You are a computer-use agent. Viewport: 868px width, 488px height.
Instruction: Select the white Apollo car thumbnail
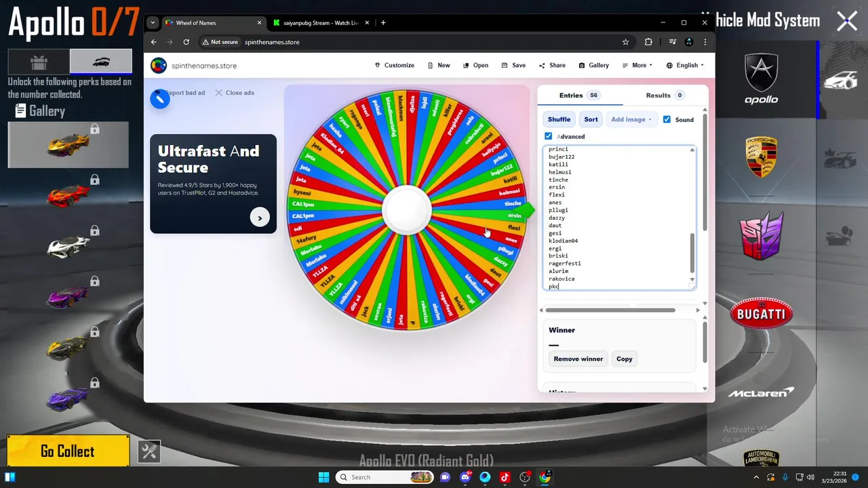pyautogui.click(x=68, y=245)
